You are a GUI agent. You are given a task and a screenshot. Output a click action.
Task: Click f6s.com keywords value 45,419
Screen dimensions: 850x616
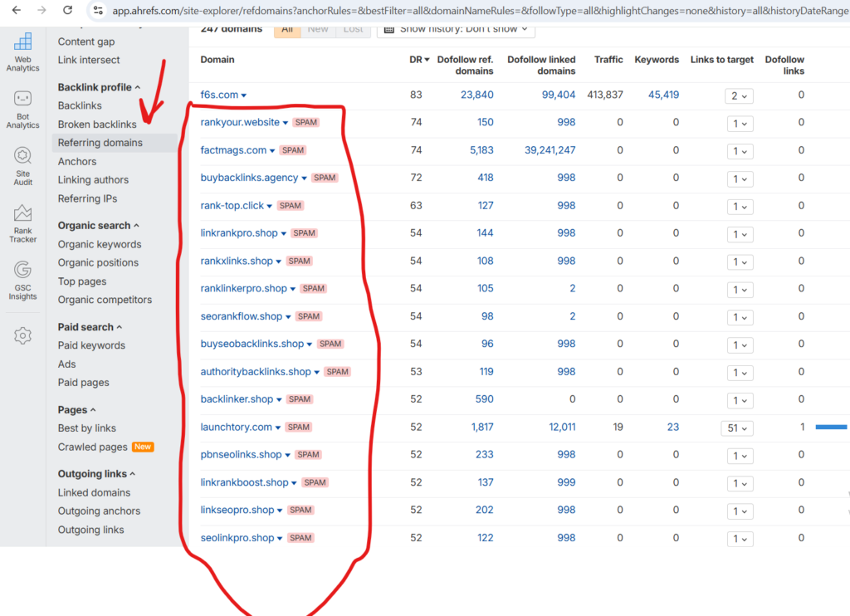click(x=663, y=95)
